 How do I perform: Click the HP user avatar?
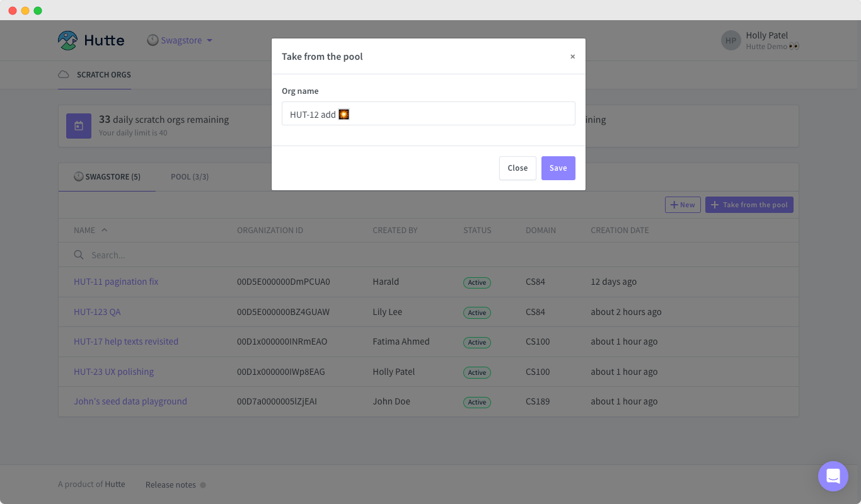click(x=731, y=40)
